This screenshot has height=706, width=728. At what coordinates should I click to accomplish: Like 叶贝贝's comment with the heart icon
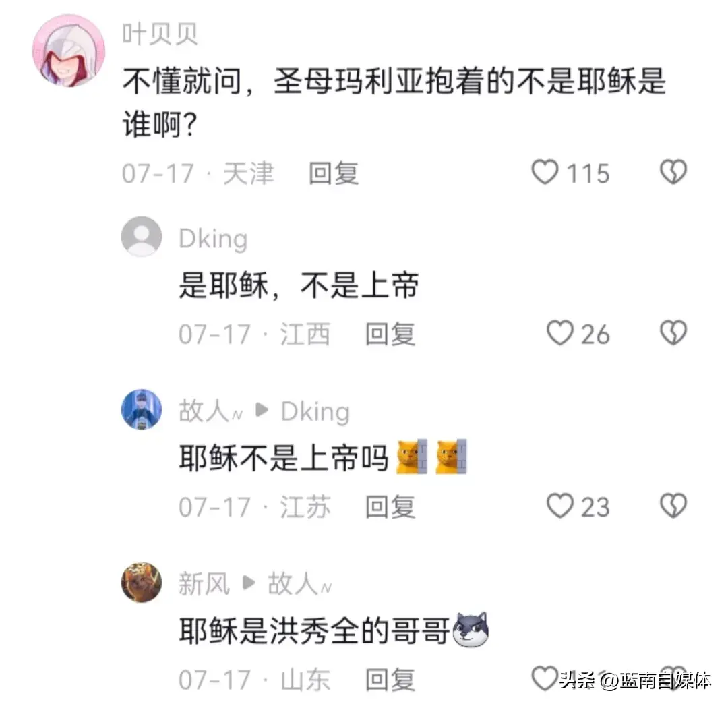545,173
